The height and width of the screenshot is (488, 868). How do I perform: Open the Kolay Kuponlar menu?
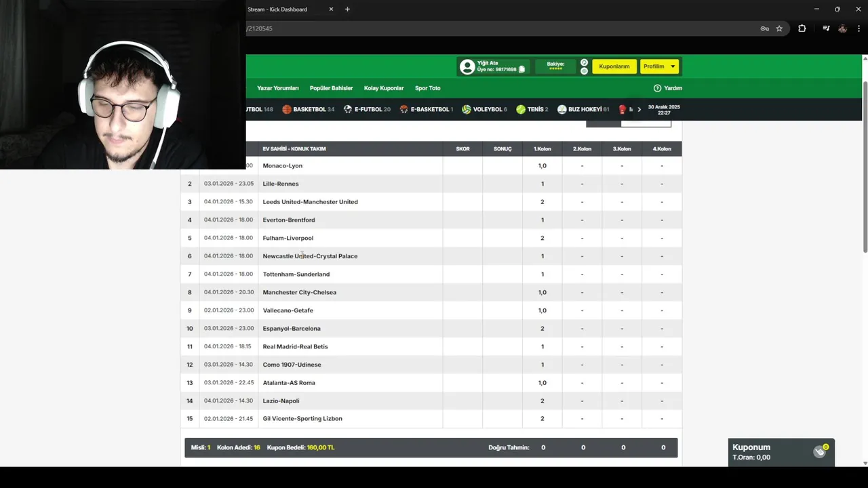click(384, 88)
